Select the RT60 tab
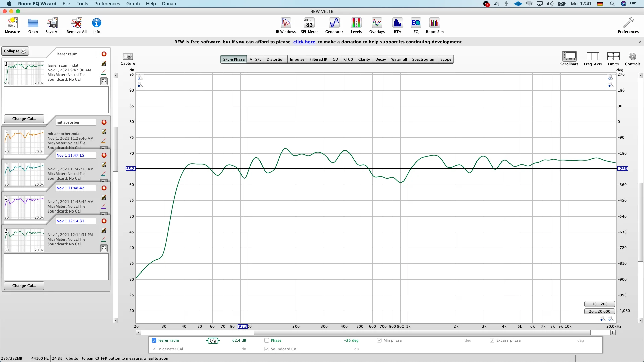The height and width of the screenshot is (362, 644). pos(348,59)
